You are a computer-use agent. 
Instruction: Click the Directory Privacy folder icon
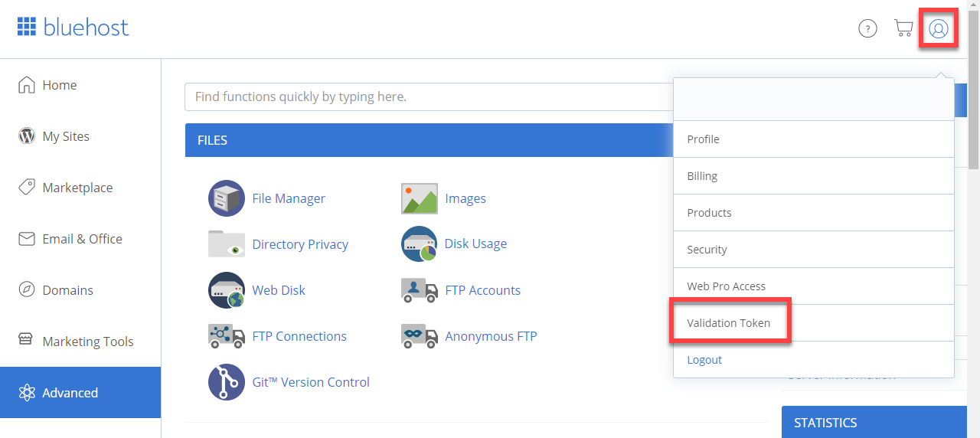tap(227, 244)
